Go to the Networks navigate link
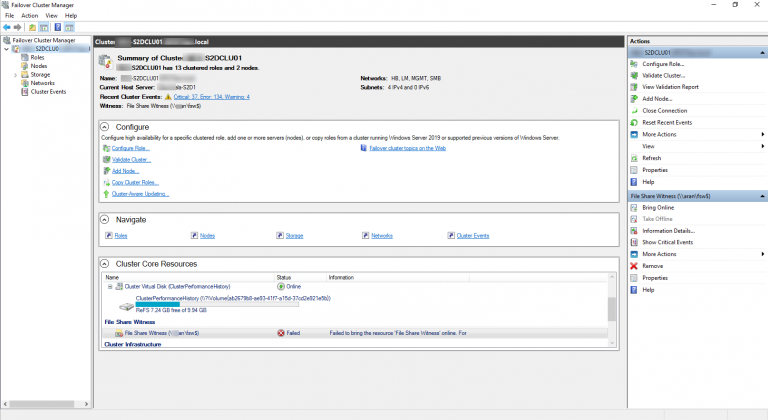The height and width of the screenshot is (420, 768). 382,236
